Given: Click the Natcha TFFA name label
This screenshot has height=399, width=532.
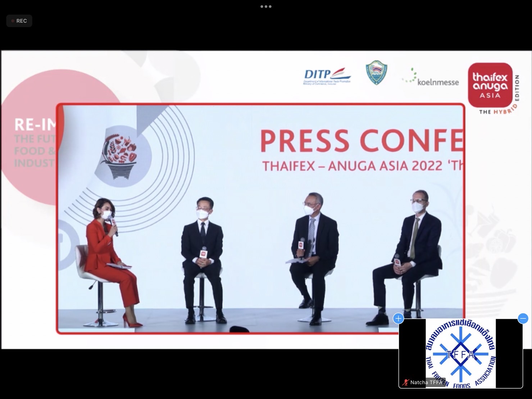Looking at the screenshot, I should tap(426, 382).
